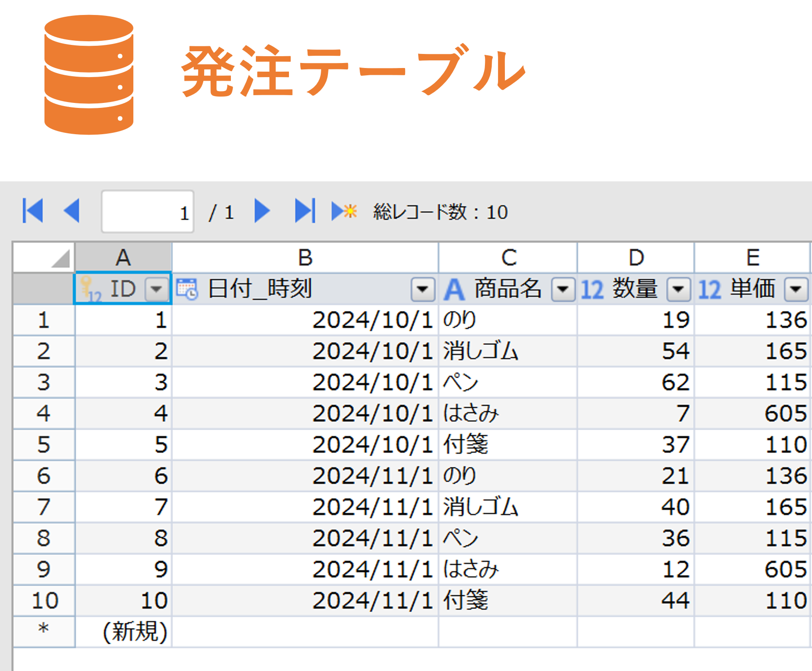812x671 pixels.
Task: Click quantity cell 54
Action: point(636,351)
